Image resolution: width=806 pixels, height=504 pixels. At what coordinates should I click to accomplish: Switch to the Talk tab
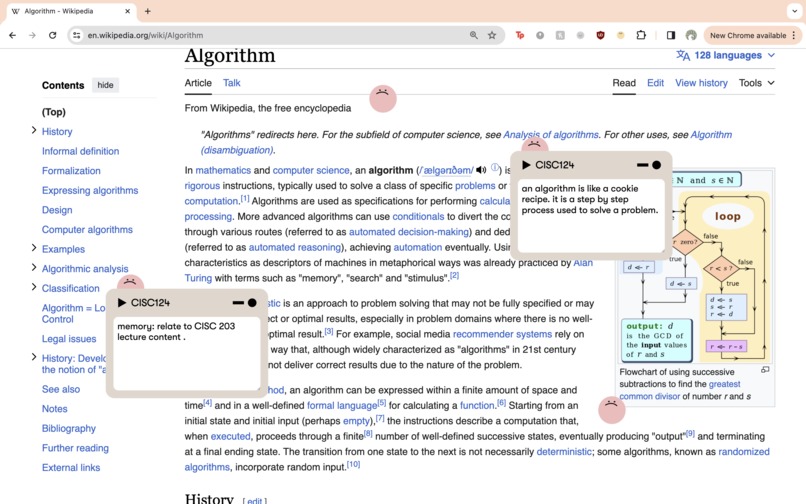click(x=231, y=83)
